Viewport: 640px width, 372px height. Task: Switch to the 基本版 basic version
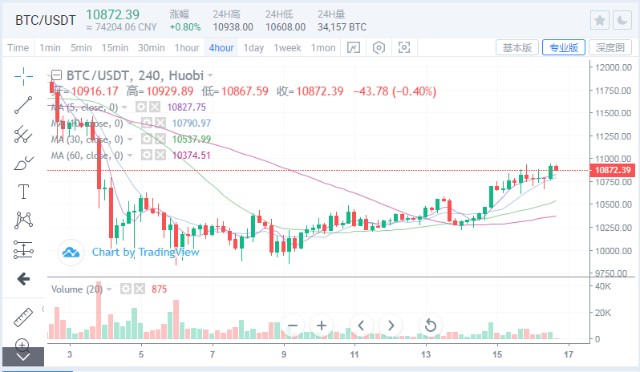(x=517, y=48)
